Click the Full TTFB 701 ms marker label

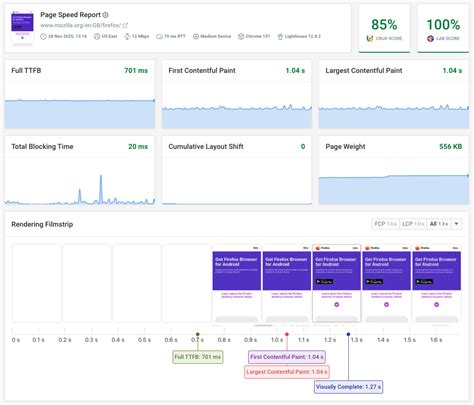pyautogui.click(x=198, y=357)
